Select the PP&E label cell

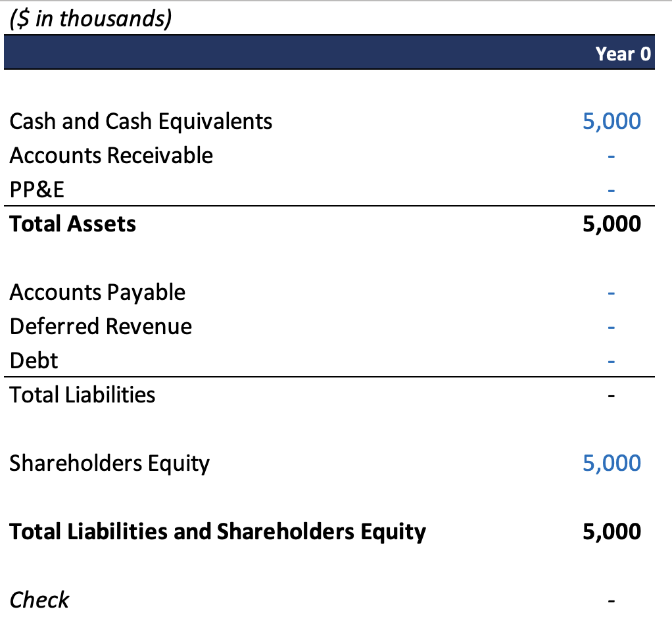point(37,189)
